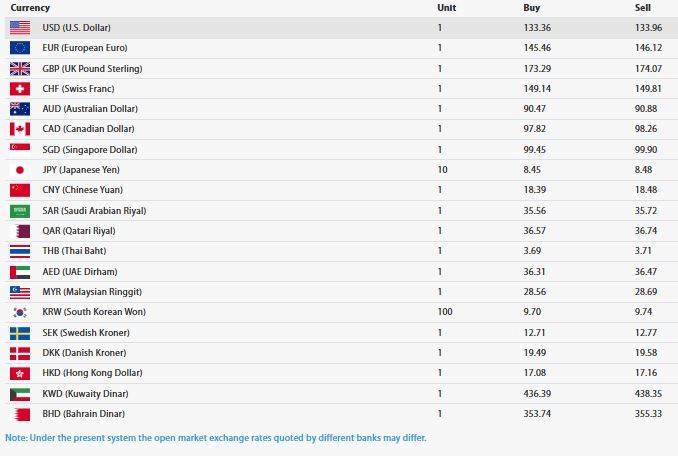Click the note about open market rates
Image resolution: width=678 pixels, height=456 pixels.
click(216, 438)
